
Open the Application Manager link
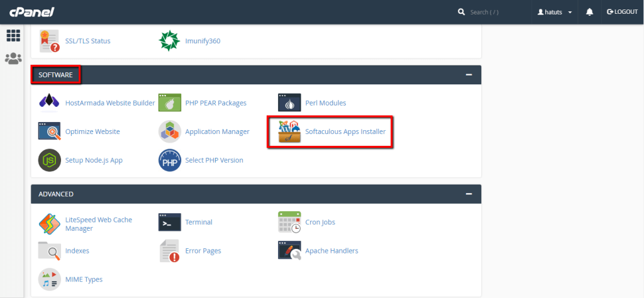click(x=217, y=132)
